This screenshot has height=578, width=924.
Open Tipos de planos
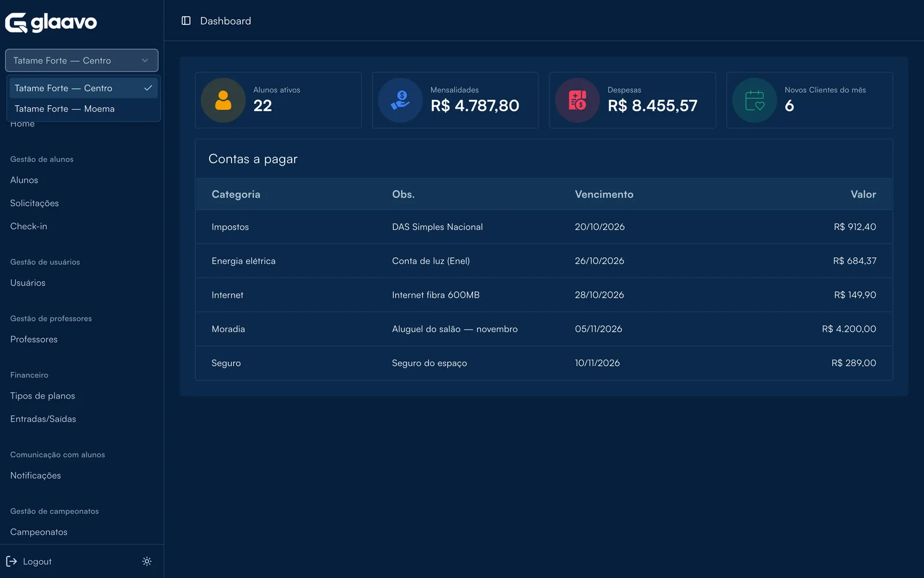(43, 396)
